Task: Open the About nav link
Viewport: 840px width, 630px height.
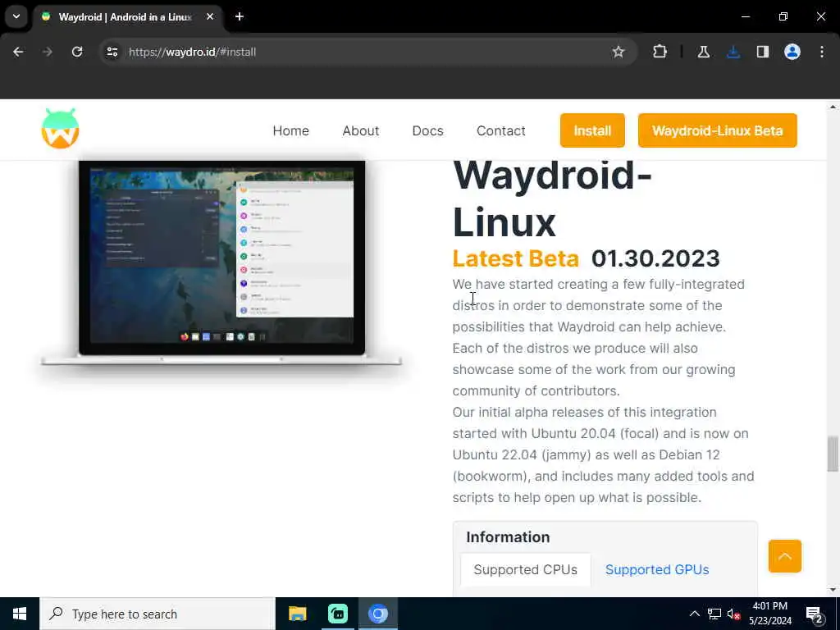Action: [x=361, y=130]
